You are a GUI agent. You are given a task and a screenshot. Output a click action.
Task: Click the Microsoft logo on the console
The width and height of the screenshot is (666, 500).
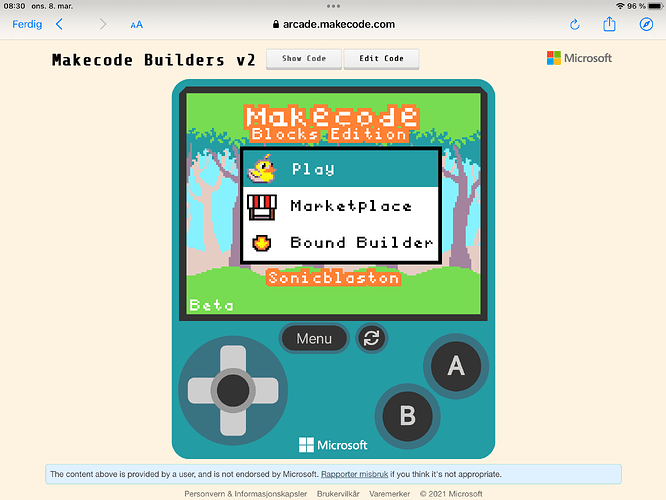coord(333,445)
